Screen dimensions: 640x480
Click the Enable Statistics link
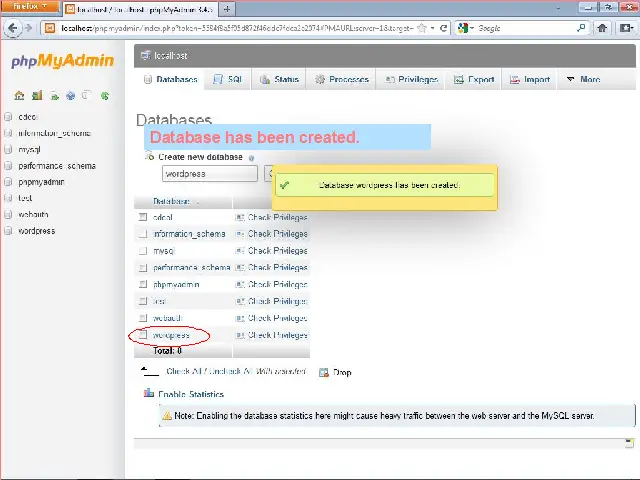191,394
